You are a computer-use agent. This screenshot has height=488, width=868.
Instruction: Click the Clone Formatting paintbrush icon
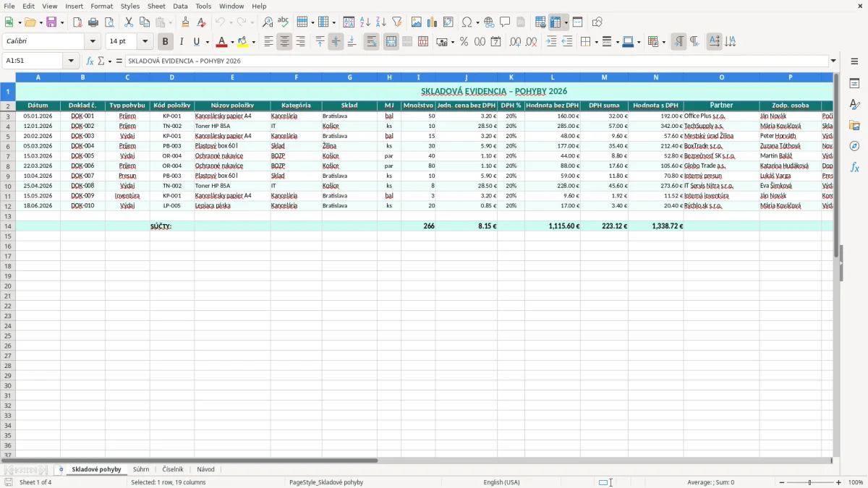click(x=186, y=22)
